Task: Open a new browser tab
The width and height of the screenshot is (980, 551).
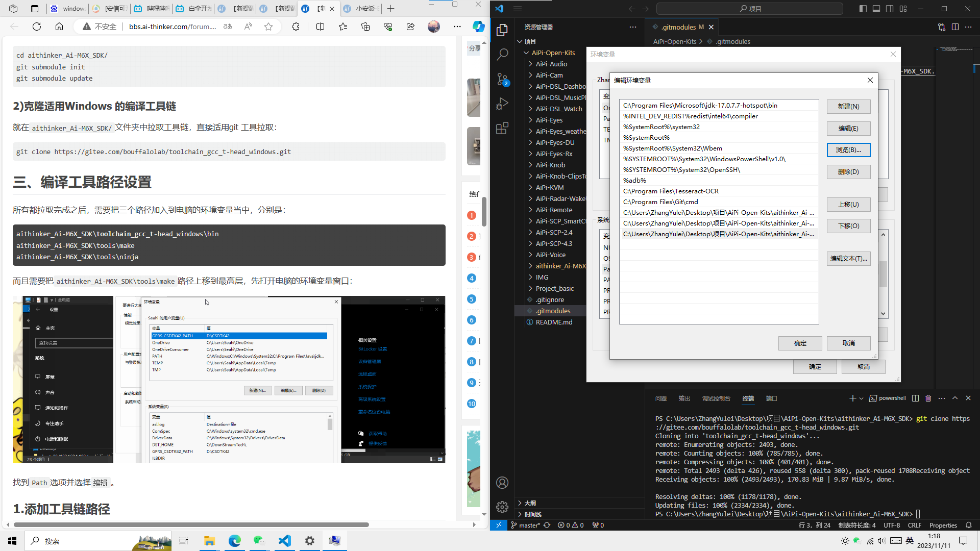Action: coord(390,9)
